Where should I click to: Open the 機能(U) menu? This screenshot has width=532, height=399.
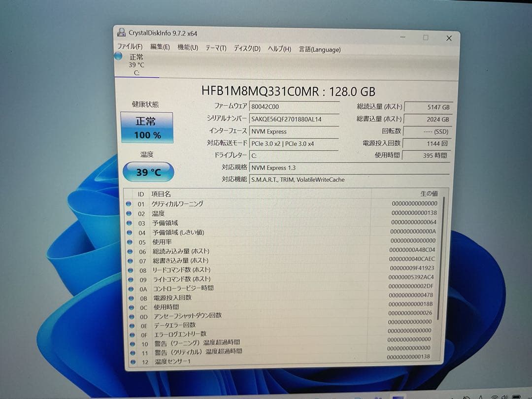[x=187, y=48]
